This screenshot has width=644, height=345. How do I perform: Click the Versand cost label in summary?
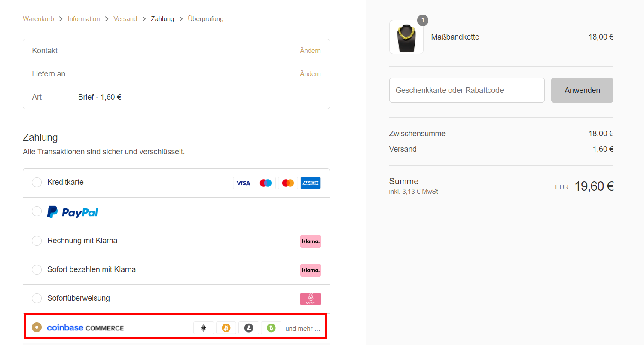(403, 149)
